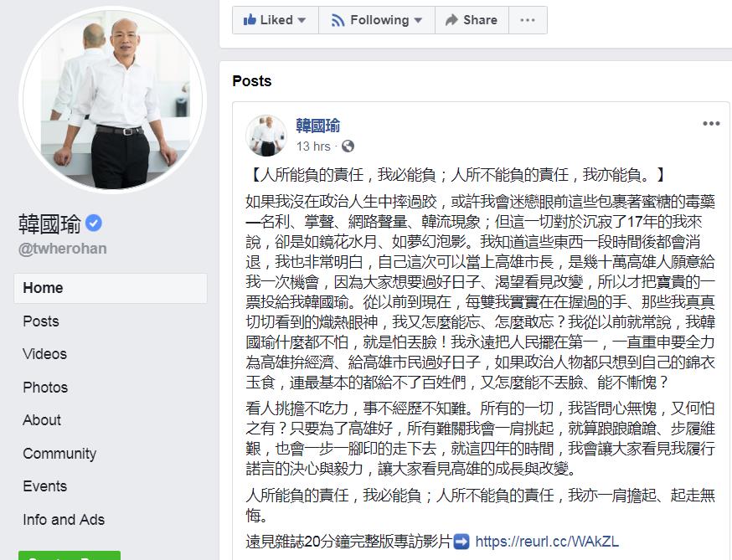Viewport: 732px width, 560px height.
Task: Open the page's three-dot more options
Action: pos(528,20)
